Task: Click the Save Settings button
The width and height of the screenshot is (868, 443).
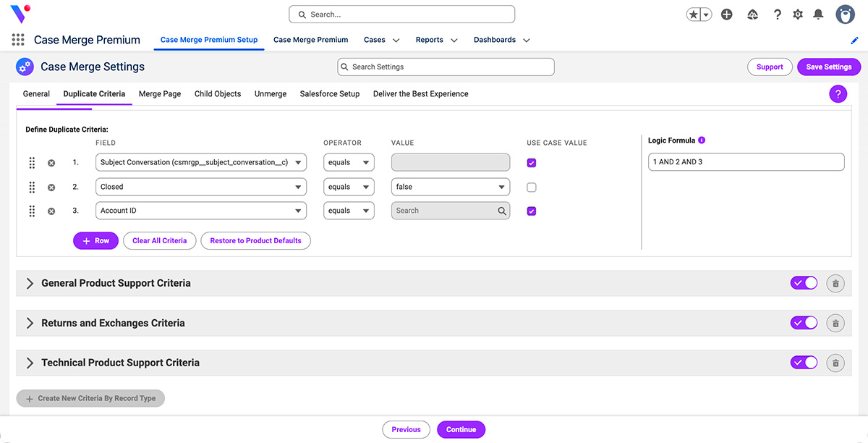Action: (828, 66)
